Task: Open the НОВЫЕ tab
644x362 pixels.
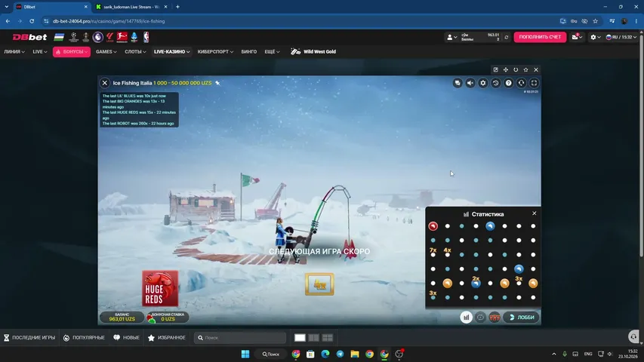Action: (127, 337)
